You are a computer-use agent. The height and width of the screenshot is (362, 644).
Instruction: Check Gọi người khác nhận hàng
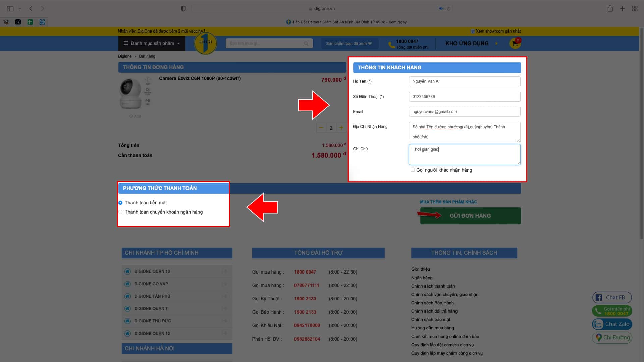coord(413,170)
